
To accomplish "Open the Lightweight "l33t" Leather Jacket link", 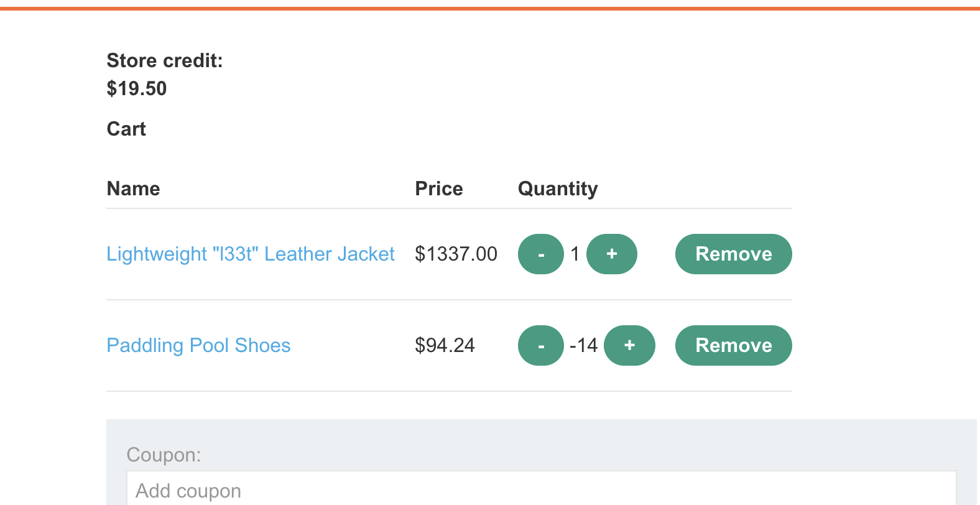I will [251, 254].
